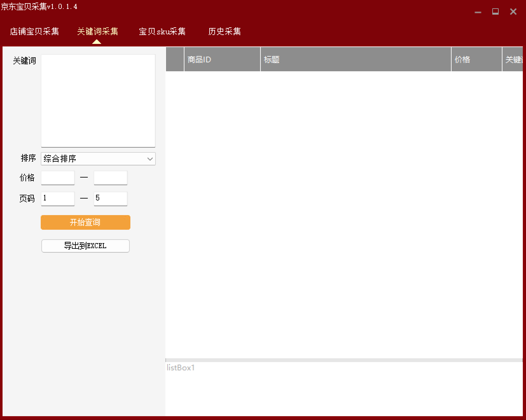Select the 关键词采集 tab
The image size is (526, 420).
(98, 31)
